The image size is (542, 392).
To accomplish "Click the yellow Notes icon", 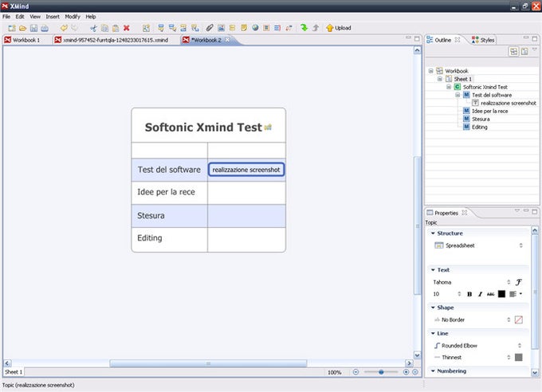I will coord(244,28).
